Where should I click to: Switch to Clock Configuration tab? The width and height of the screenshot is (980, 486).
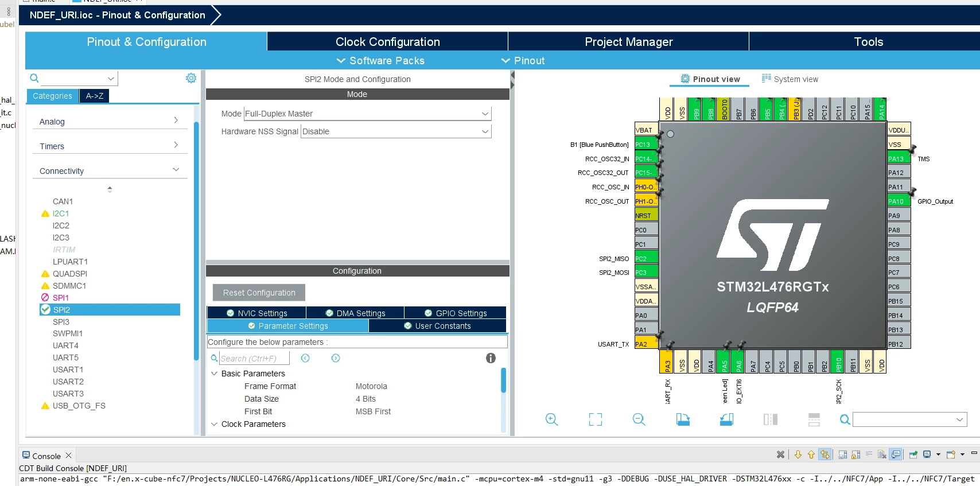[387, 42]
